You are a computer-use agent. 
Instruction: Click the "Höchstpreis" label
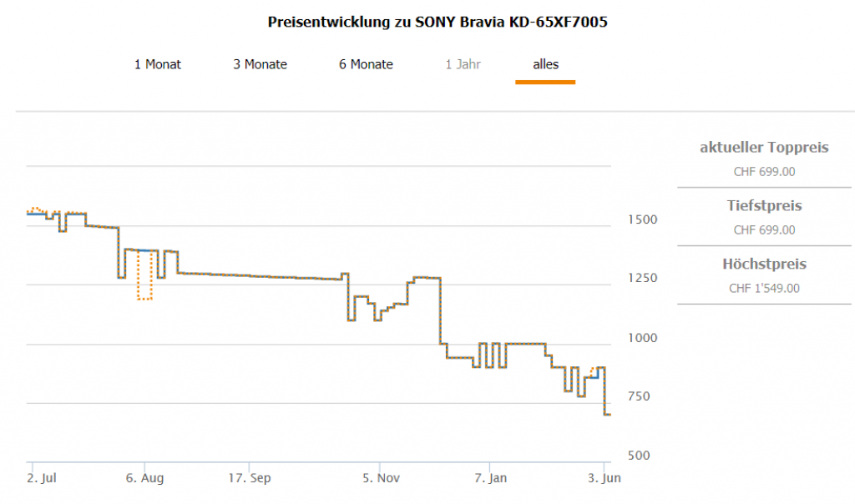[764, 264]
